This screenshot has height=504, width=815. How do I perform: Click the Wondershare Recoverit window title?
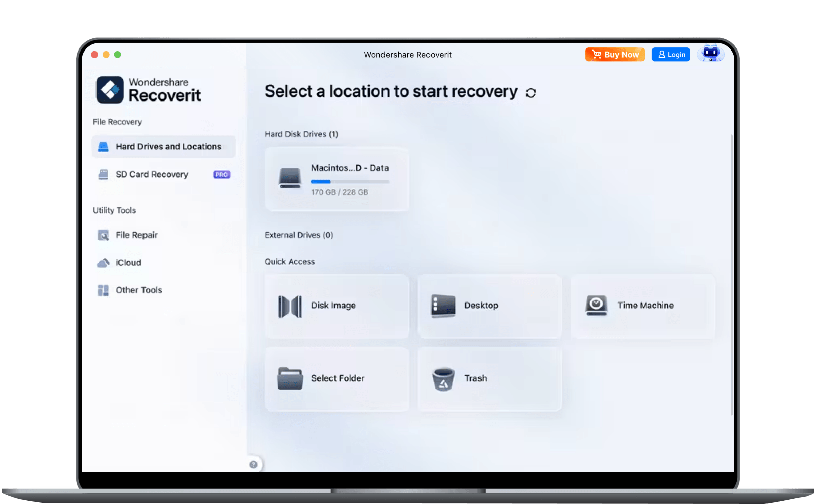pyautogui.click(x=408, y=55)
